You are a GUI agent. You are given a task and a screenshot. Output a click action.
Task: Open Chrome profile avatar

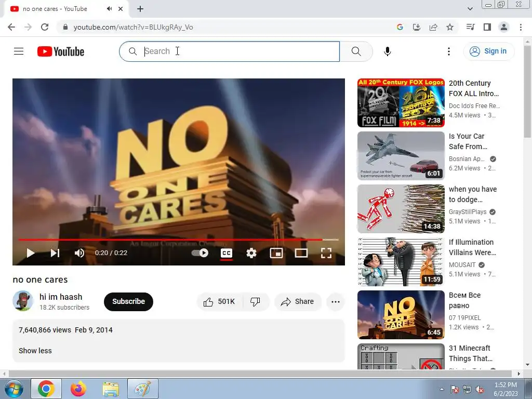pyautogui.click(x=504, y=27)
